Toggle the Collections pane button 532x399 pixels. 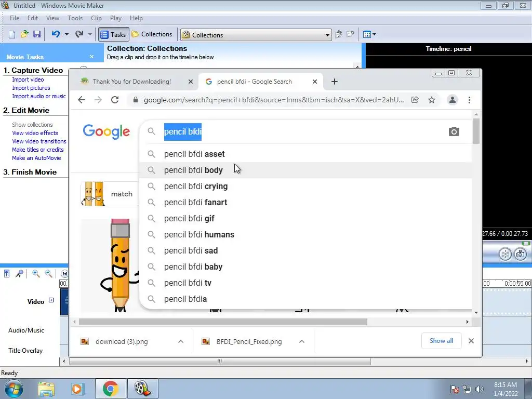pyautogui.click(x=152, y=34)
